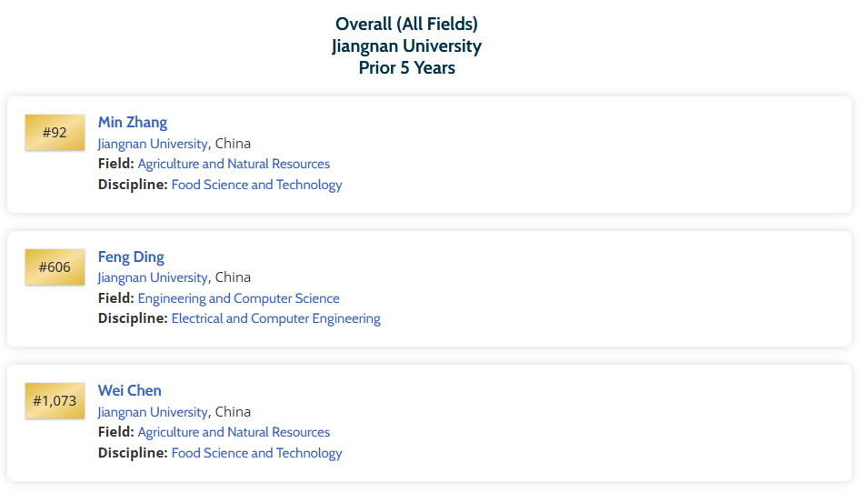This screenshot has width=868, height=493.
Task: Click the #92 gold rank badge
Action: pyautogui.click(x=55, y=133)
